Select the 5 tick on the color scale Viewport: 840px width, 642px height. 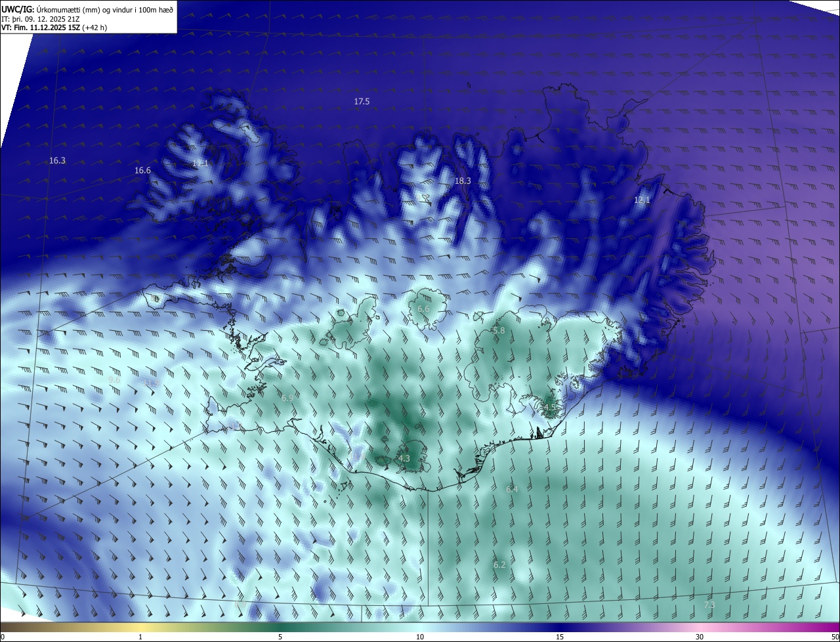(x=280, y=637)
